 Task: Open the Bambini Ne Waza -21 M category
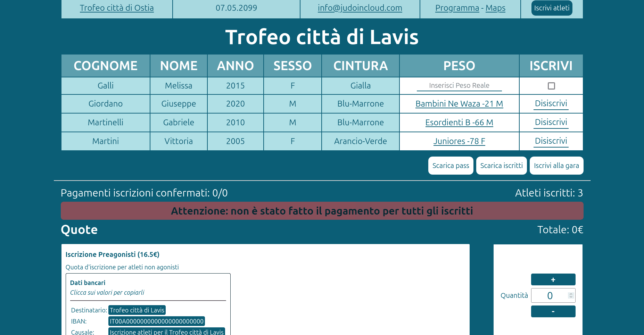click(459, 104)
